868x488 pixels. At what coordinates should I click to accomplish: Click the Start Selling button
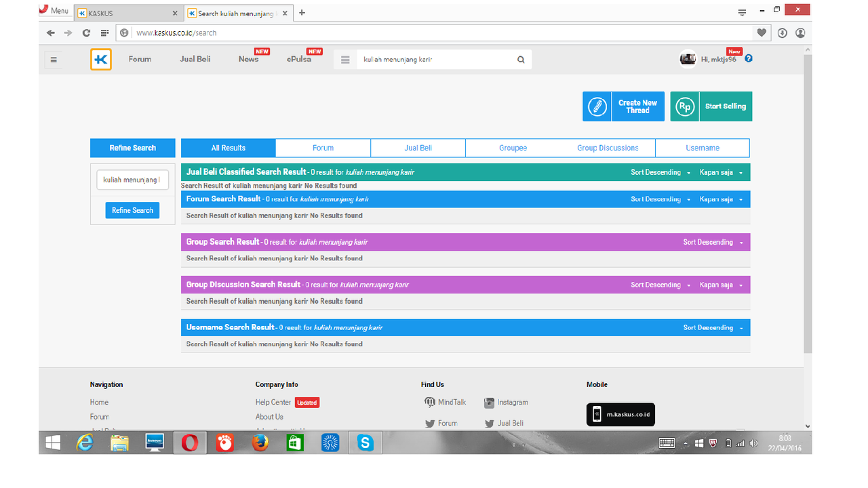711,106
